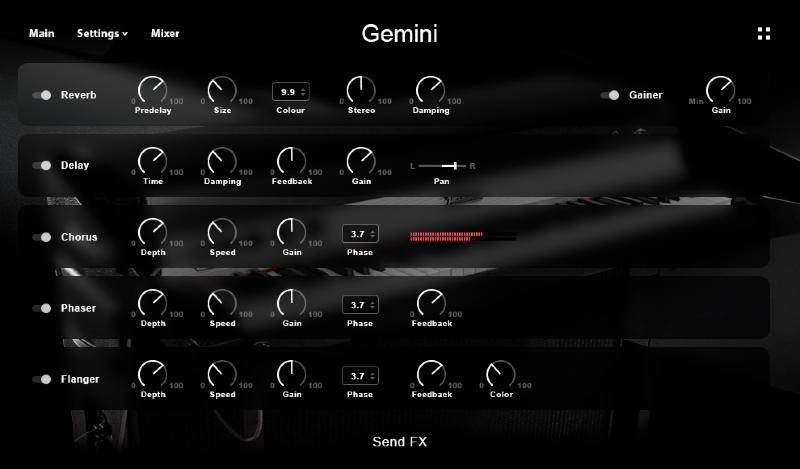Click the Gainer label text
The width and height of the screenshot is (800, 469).
(x=645, y=95)
